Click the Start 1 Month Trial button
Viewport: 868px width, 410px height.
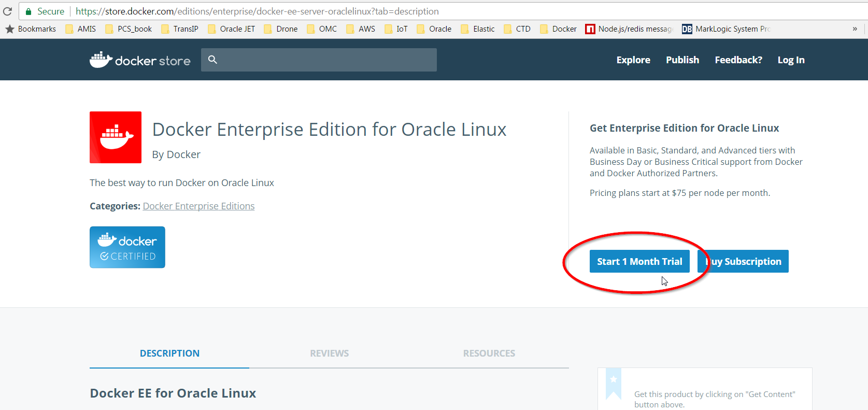click(x=639, y=261)
